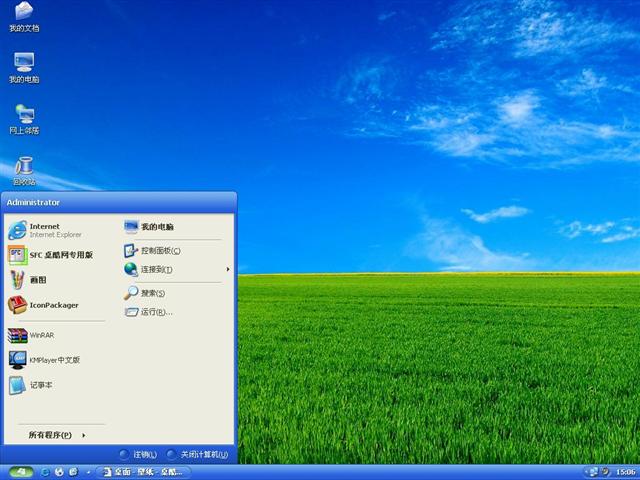Launch Internet Explorer from the Start menu

[56, 230]
